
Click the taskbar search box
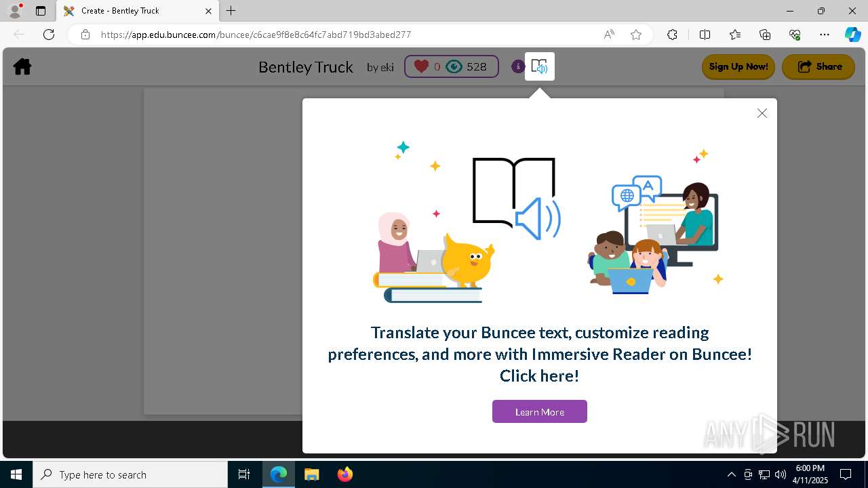click(x=130, y=474)
